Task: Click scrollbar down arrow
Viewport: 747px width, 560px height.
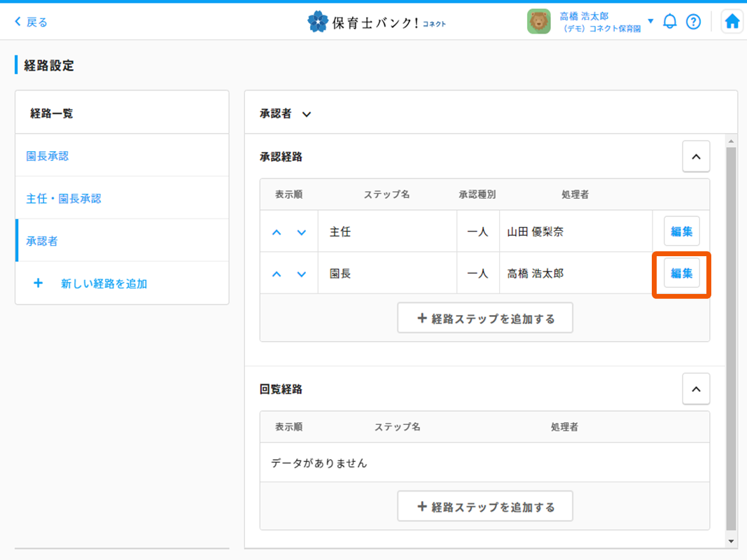Action: pos(731,541)
